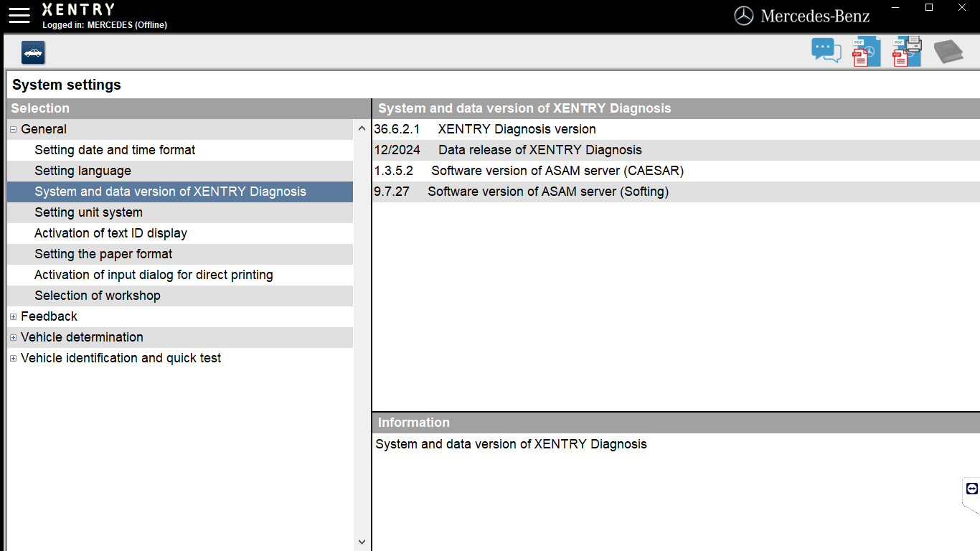Click the Data release 12/2024 row

click(x=676, y=150)
